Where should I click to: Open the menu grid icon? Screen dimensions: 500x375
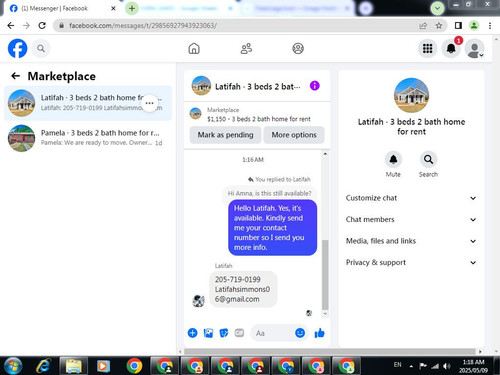click(x=427, y=49)
